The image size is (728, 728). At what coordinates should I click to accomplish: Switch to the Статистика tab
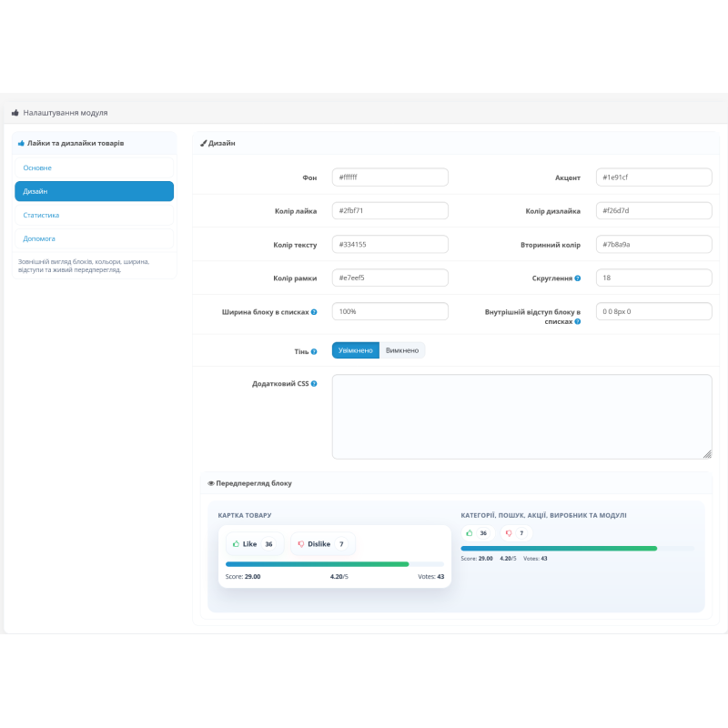click(95, 215)
